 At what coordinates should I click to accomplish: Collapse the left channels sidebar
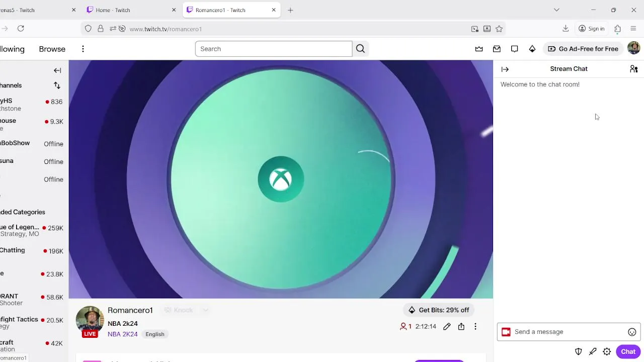[57, 70]
